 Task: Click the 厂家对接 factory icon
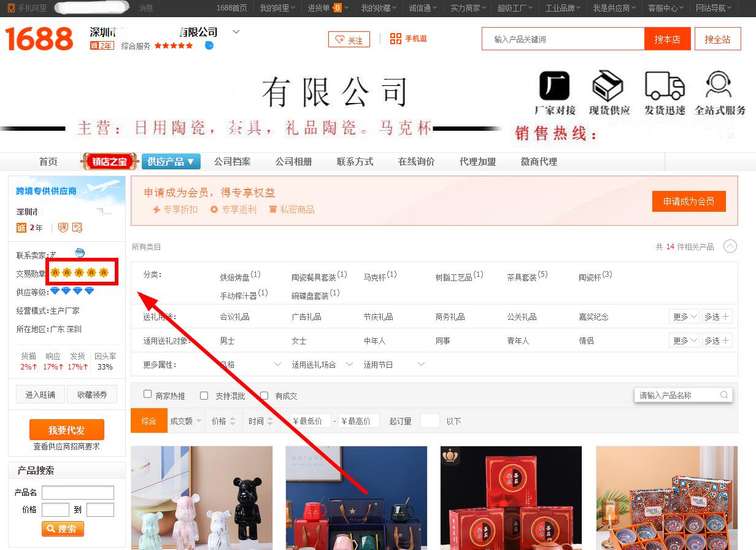[x=554, y=86]
